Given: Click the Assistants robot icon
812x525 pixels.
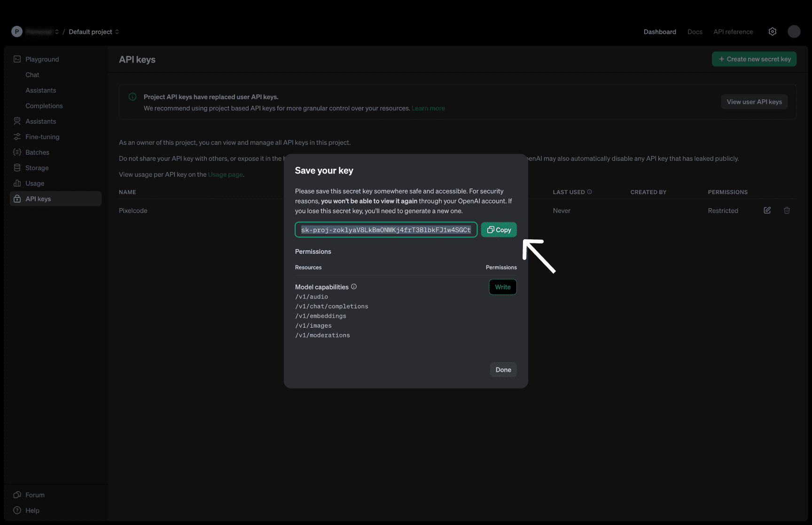Looking at the screenshot, I should pos(17,121).
